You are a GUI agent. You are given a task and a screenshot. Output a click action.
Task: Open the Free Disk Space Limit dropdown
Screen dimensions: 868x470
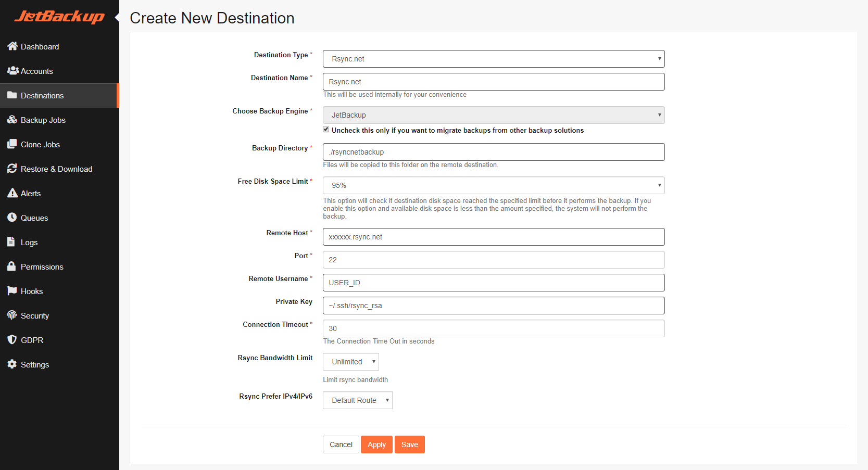[x=494, y=185]
